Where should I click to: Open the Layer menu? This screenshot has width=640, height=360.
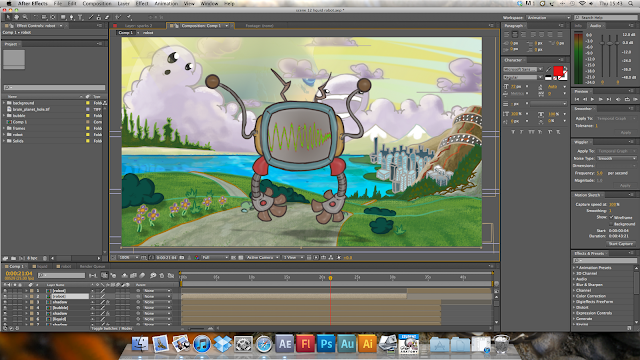point(123,3)
